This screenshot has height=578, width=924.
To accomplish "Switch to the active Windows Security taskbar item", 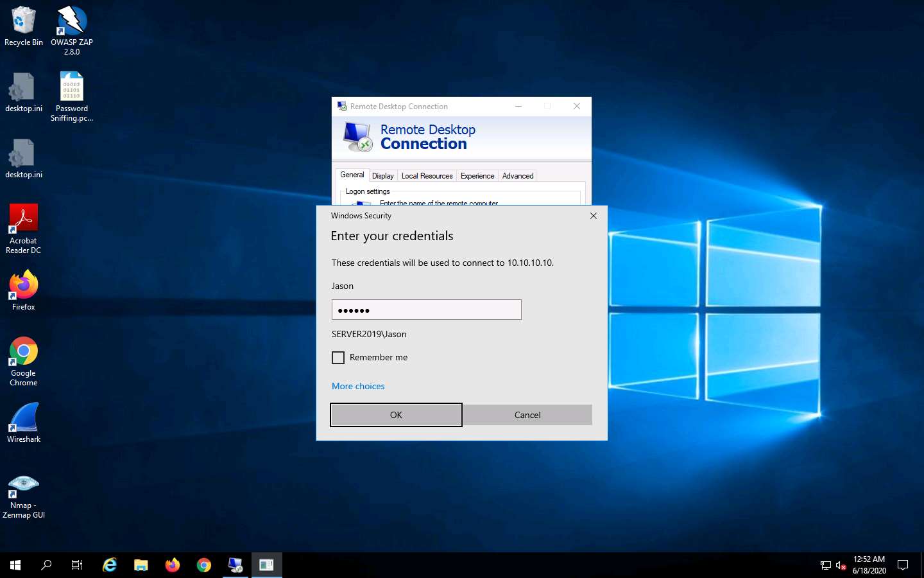I will coord(267,565).
